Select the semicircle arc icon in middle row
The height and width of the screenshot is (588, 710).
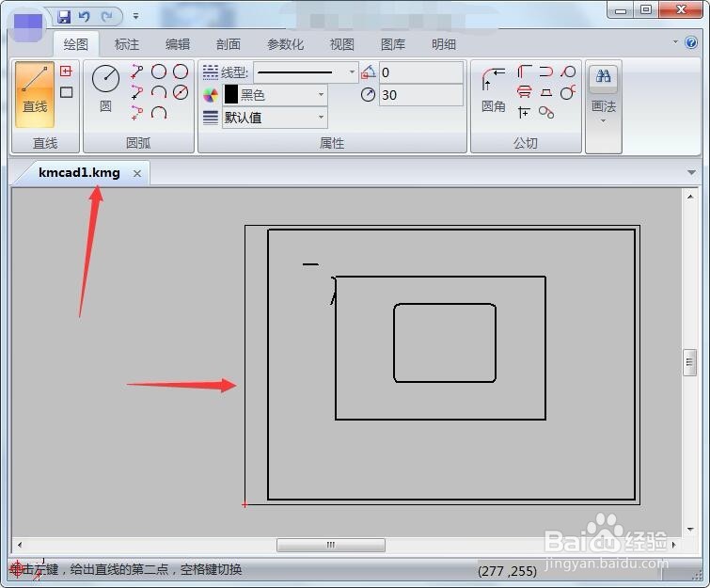[x=159, y=92]
